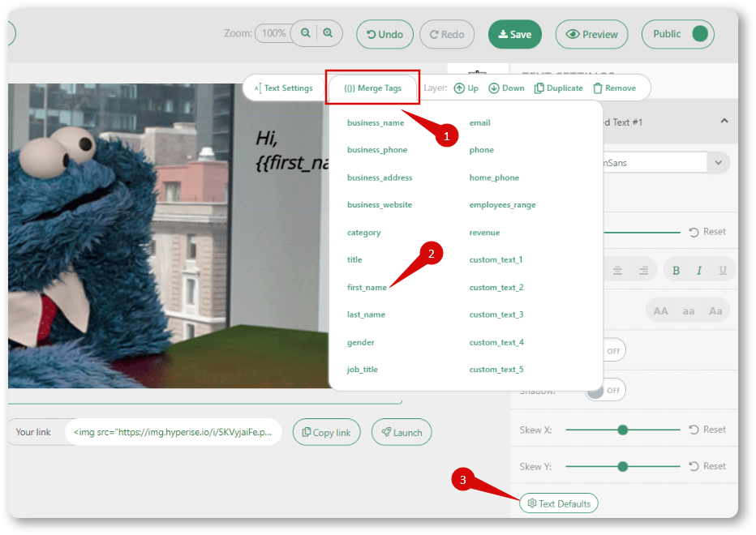
Task: Toggle the Shadow OFF switch
Action: 606,391
